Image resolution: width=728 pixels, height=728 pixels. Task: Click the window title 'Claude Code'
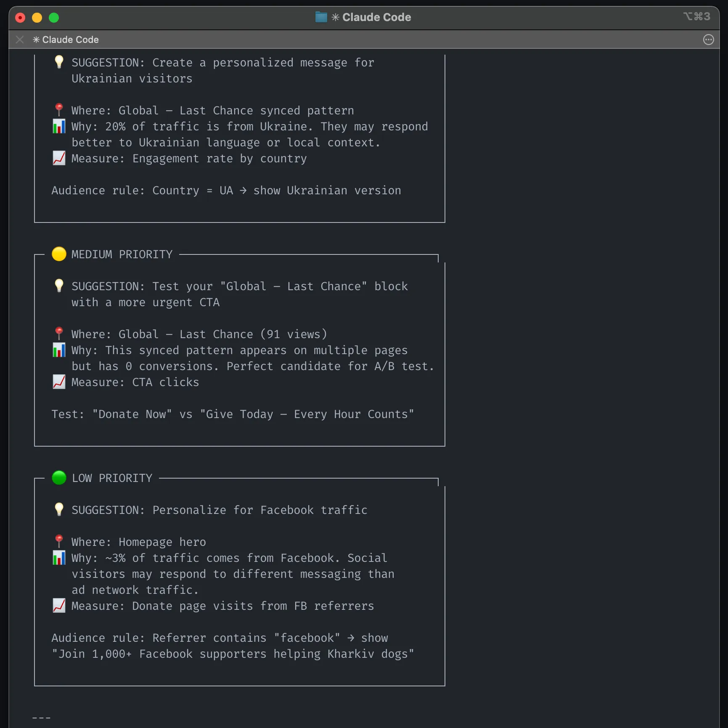click(376, 17)
